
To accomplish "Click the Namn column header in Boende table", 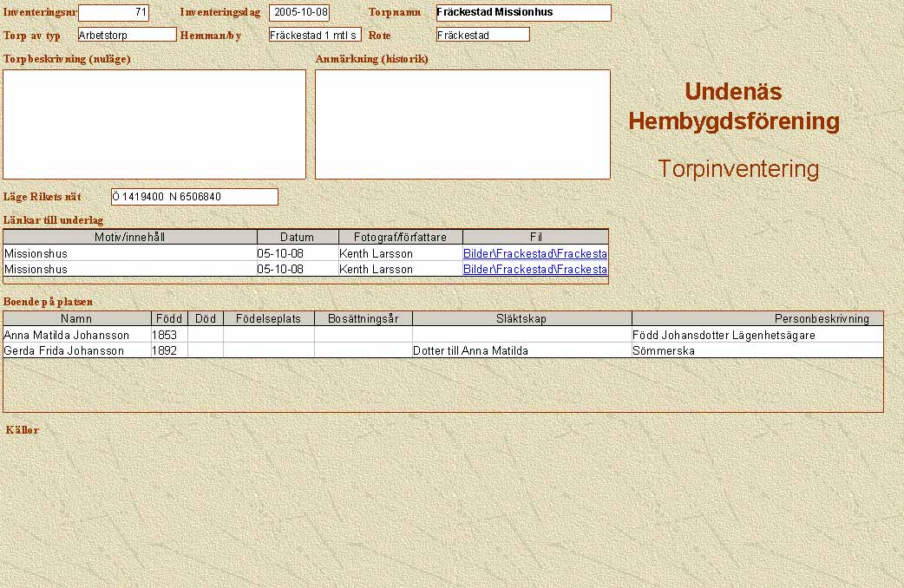I will (76, 318).
